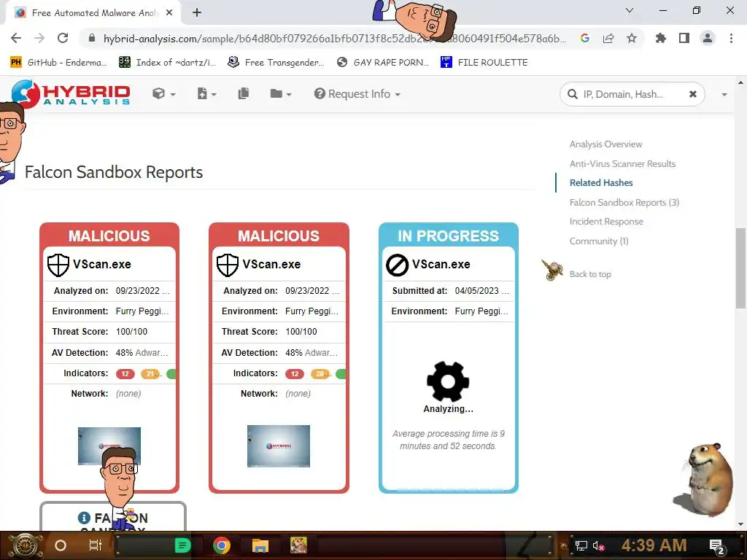Open second MALICIOUS VScan.exe report title
Image resolution: width=747 pixels, height=560 pixels.
point(271,264)
